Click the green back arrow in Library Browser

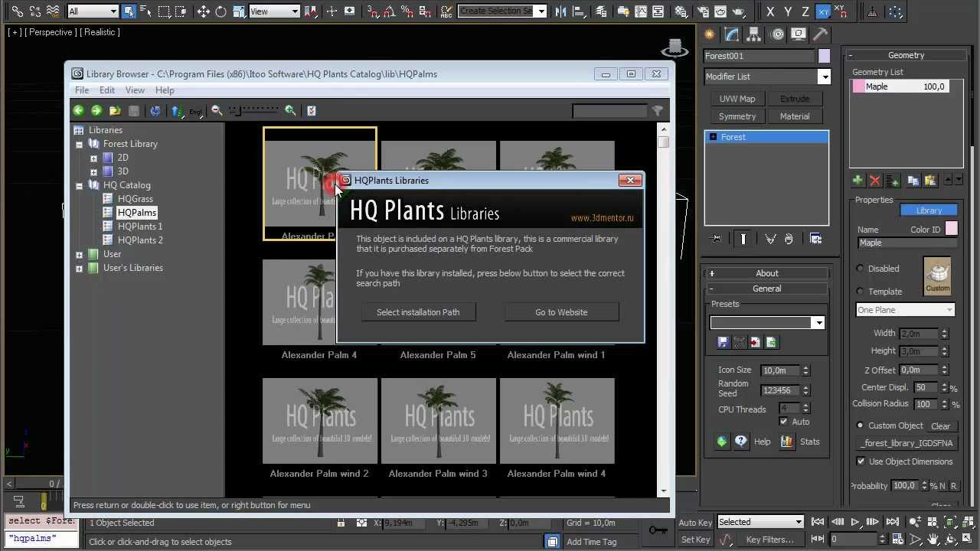(78, 111)
